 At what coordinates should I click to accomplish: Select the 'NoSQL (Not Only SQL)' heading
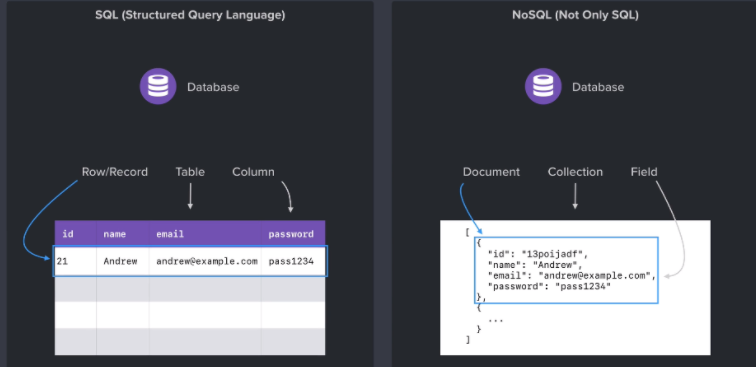pos(575,15)
